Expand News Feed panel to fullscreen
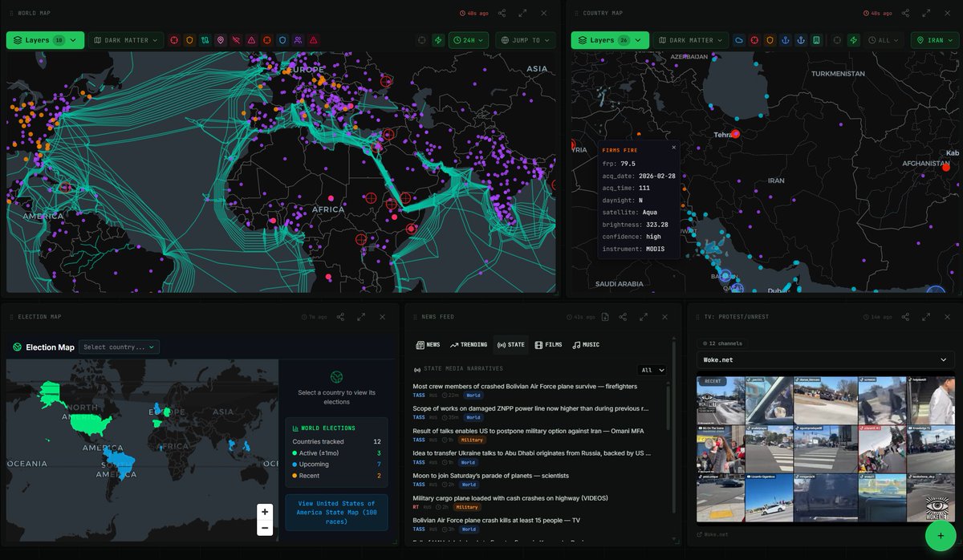 point(644,317)
